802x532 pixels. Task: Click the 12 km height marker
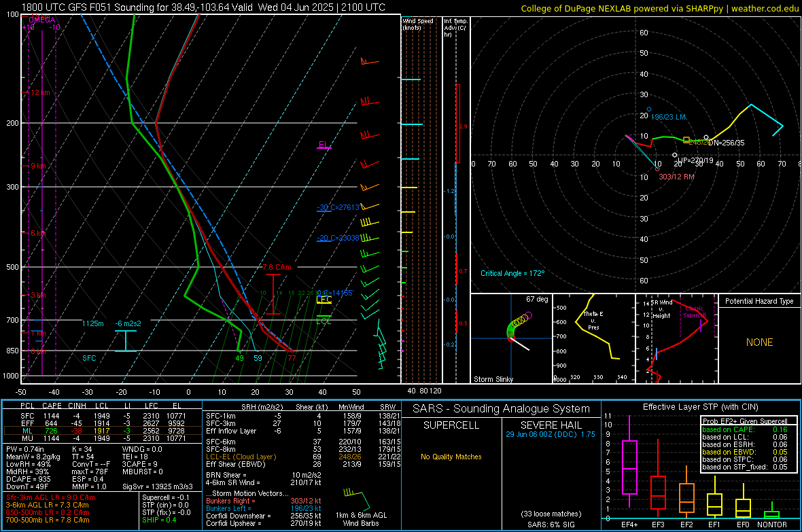point(40,92)
